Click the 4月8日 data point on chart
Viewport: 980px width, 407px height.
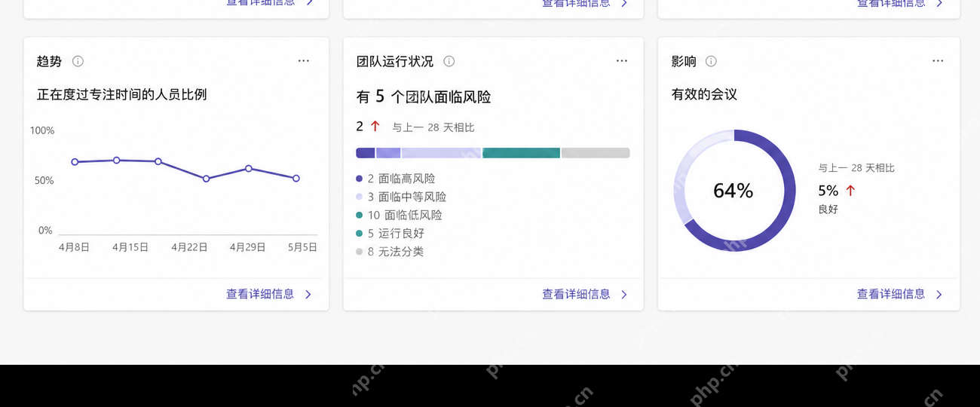tap(75, 162)
